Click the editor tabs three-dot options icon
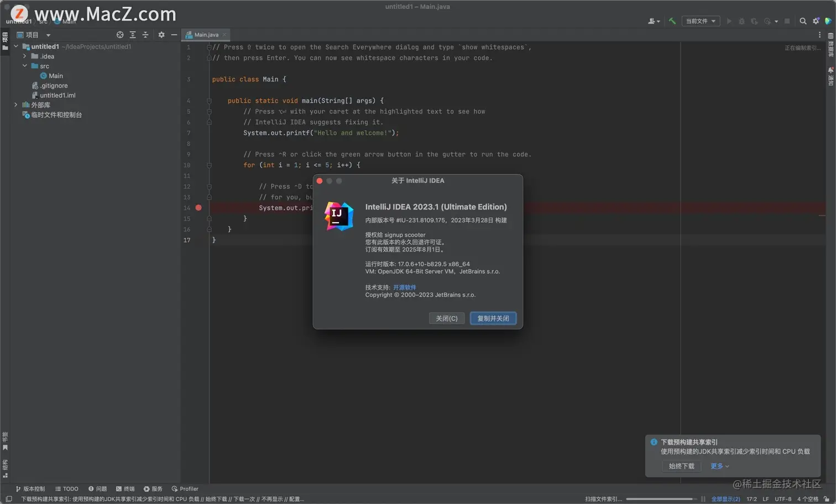 [x=819, y=34]
